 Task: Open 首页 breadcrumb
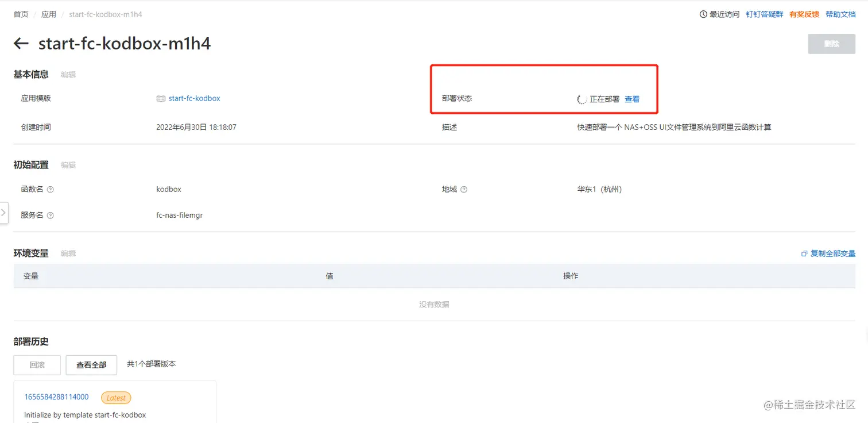coord(21,14)
